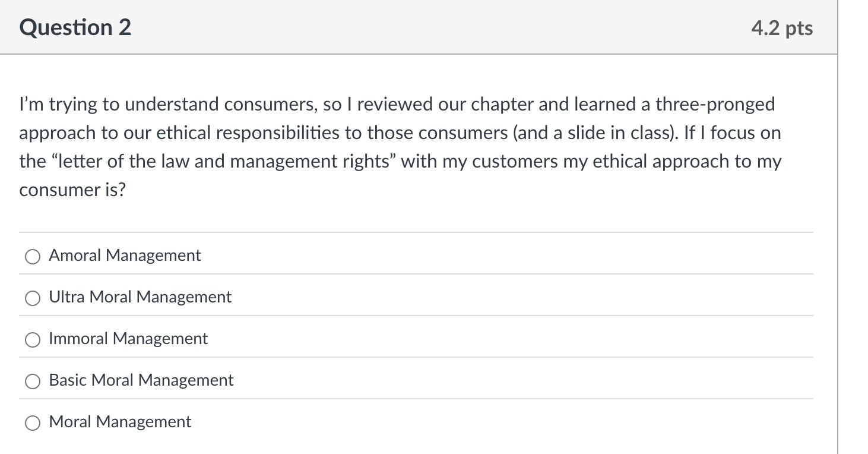Viewport: 868px width, 454px height.
Task: Click the Amoral Management answer text
Action: pyautogui.click(x=125, y=256)
